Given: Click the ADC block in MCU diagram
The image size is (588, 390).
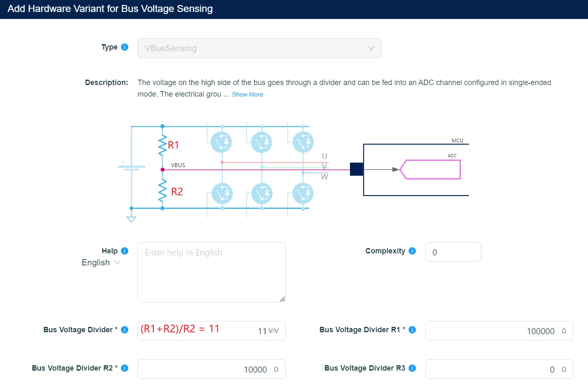Looking at the screenshot, I should (x=430, y=169).
